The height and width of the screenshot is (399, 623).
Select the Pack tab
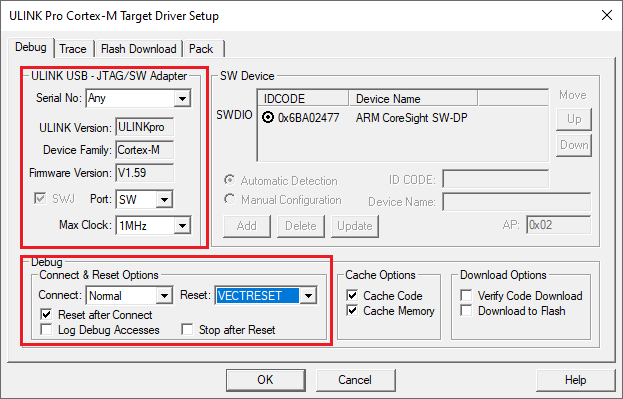202,49
